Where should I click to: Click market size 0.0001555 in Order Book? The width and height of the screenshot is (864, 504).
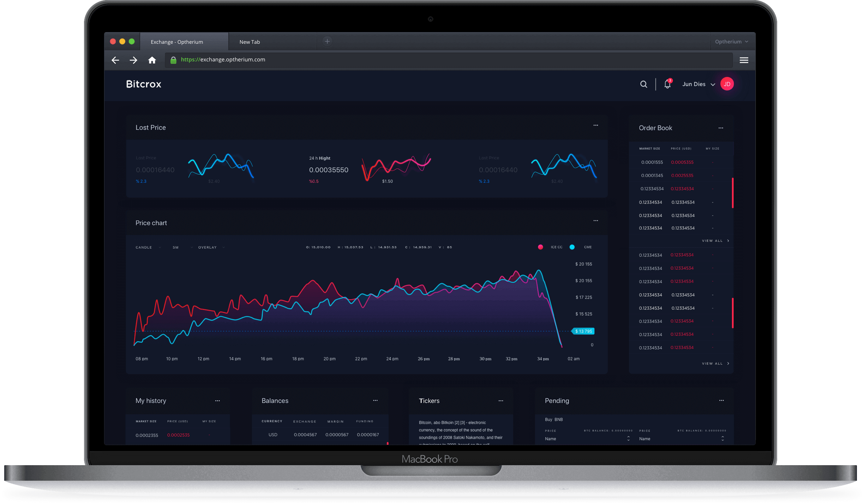click(x=652, y=162)
